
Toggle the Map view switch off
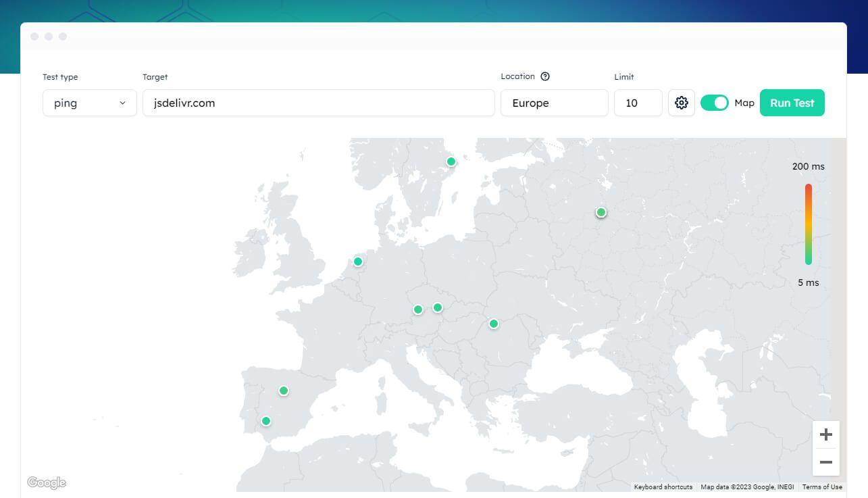[x=715, y=103]
